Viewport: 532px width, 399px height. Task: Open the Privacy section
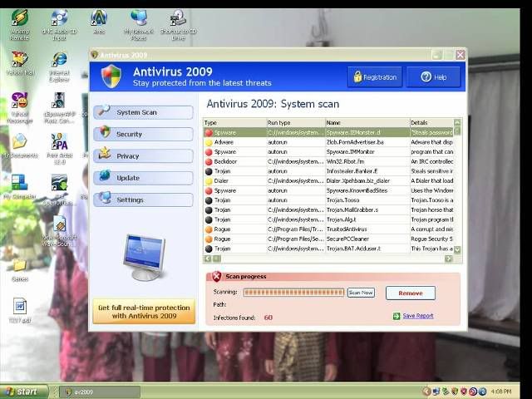(143, 156)
